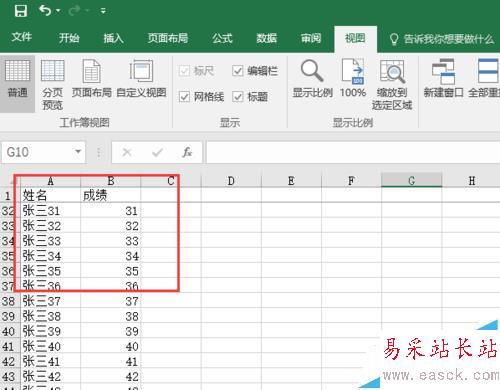Screen dimensions: 500x390
Task: Click the Undo arrow icon
Action: pyautogui.click(x=45, y=10)
